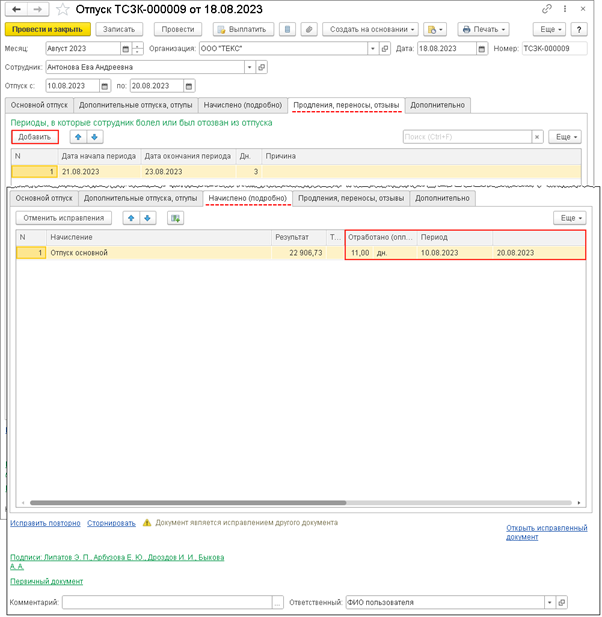Click the back navigation arrow
Image resolution: width=602 pixels, height=617 pixels.
tap(16, 9)
